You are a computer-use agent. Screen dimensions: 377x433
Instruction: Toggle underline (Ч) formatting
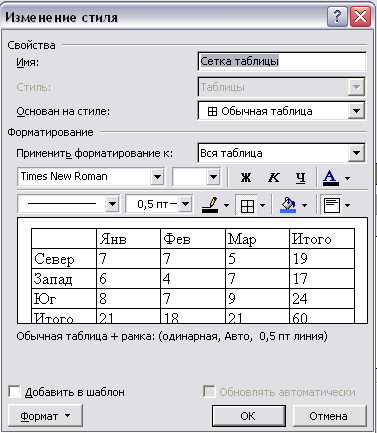coord(301,177)
